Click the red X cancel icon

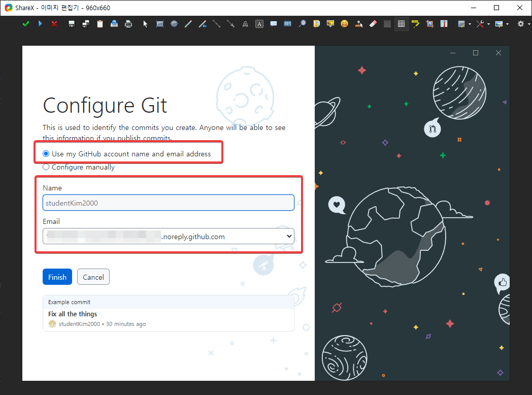point(54,24)
